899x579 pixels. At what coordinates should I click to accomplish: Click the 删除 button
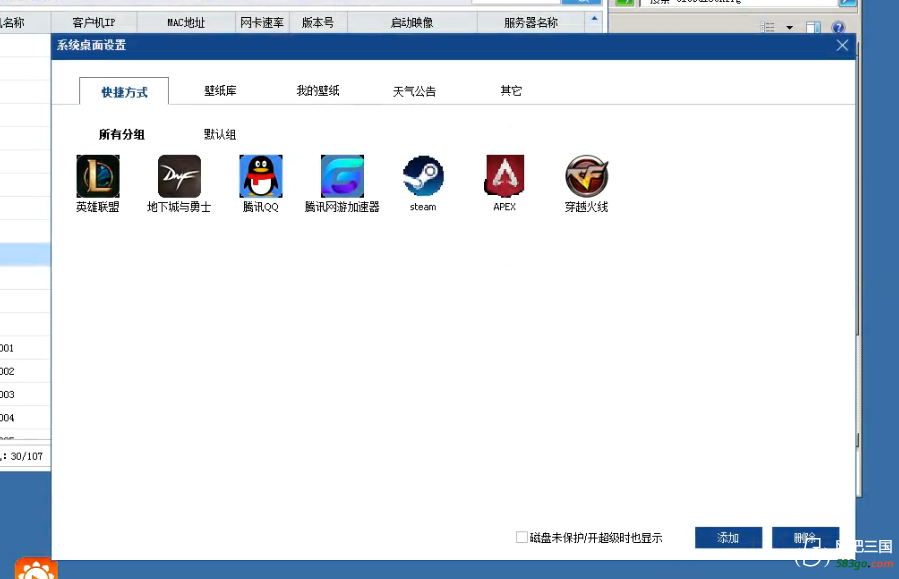tap(806, 538)
